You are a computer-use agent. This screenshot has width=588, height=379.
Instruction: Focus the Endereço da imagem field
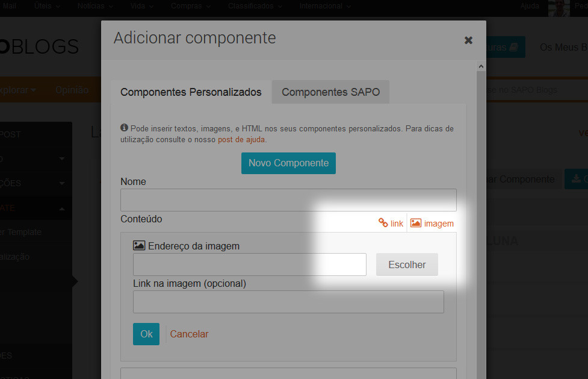tap(249, 265)
